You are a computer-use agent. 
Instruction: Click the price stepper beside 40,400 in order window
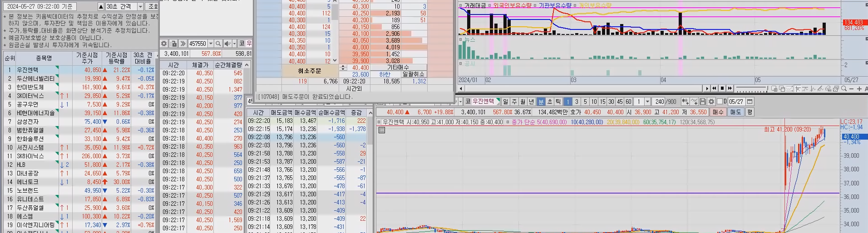coord(343,67)
